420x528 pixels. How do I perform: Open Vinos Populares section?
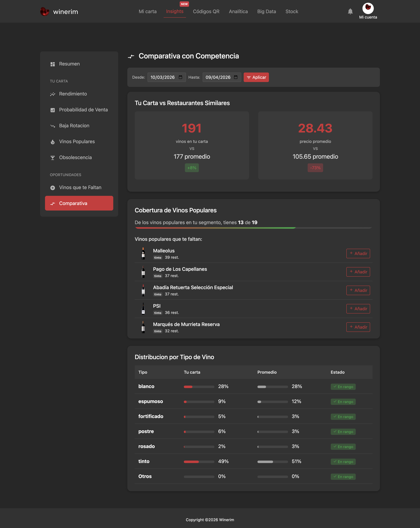[x=79, y=142]
